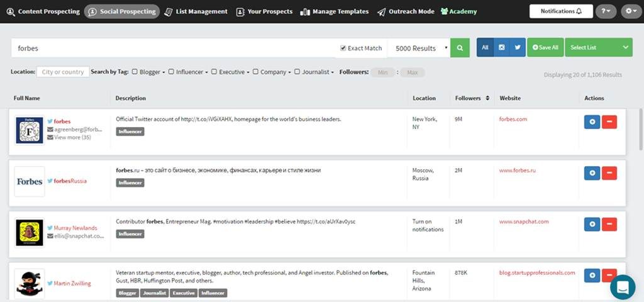
Task: Expand the Journalist tag dropdown arrow
Action: click(x=332, y=72)
